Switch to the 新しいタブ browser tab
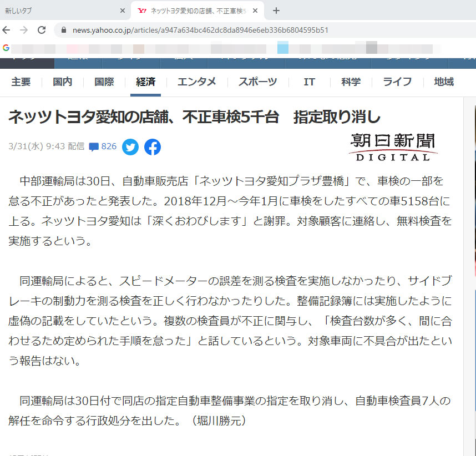Viewport: 476px width, 456px height. click(65, 11)
